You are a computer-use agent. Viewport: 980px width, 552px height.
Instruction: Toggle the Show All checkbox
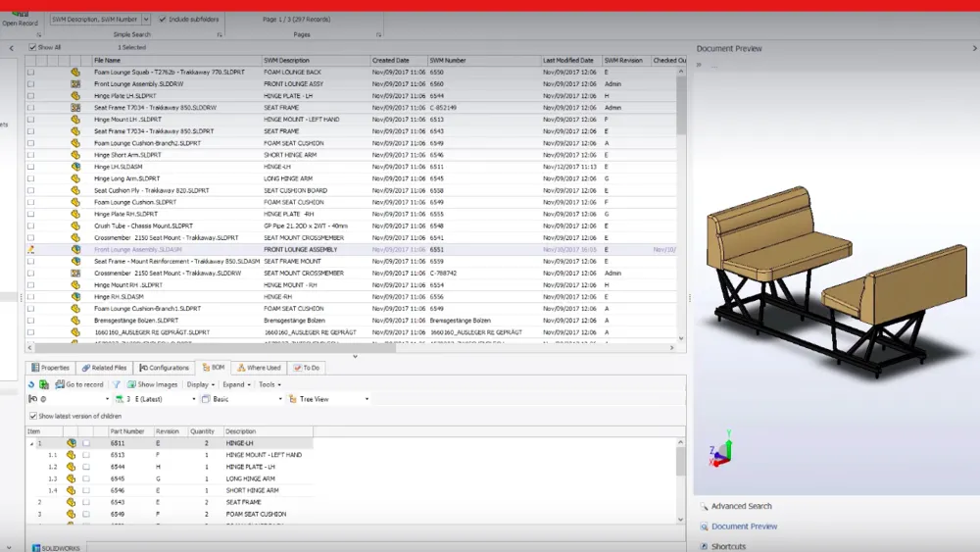pyautogui.click(x=32, y=47)
